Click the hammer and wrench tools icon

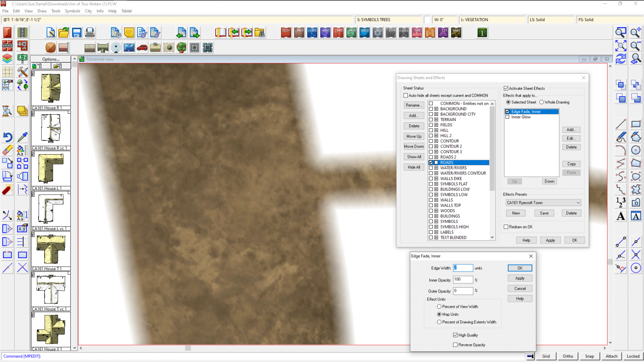coord(22,72)
